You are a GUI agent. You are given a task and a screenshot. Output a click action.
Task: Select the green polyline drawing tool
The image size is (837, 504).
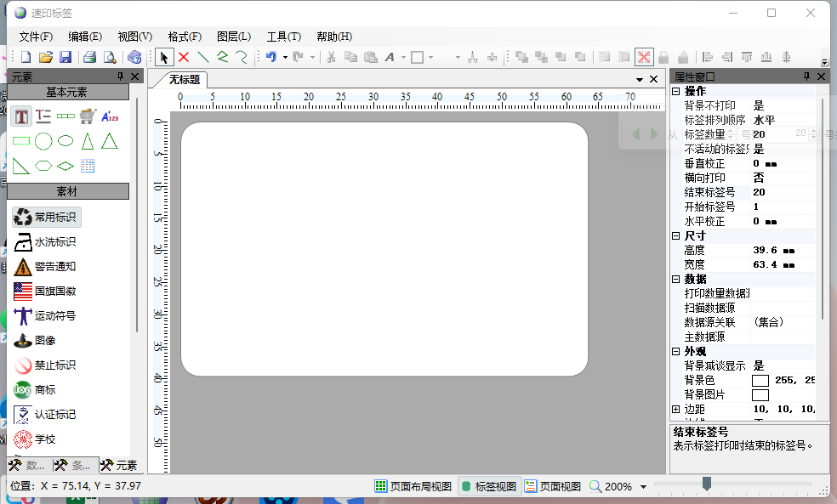pyautogui.click(x=223, y=57)
